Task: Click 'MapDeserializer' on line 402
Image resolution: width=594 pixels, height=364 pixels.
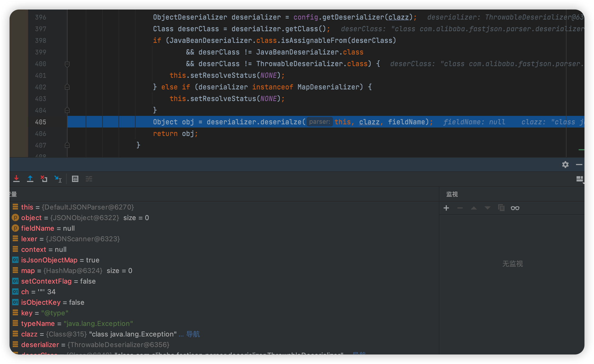Action: [328, 87]
